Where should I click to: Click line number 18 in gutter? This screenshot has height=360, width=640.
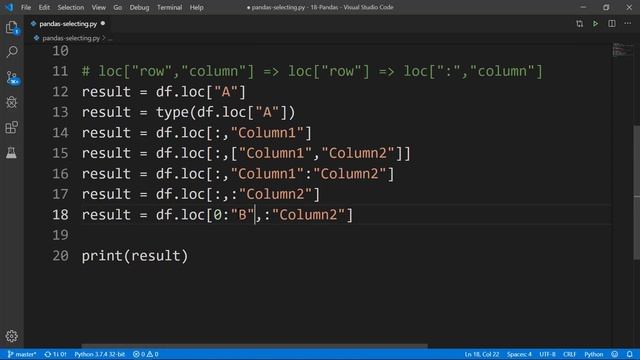60,215
